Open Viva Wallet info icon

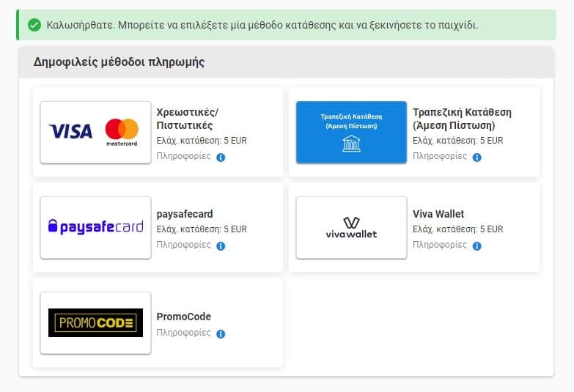(477, 245)
